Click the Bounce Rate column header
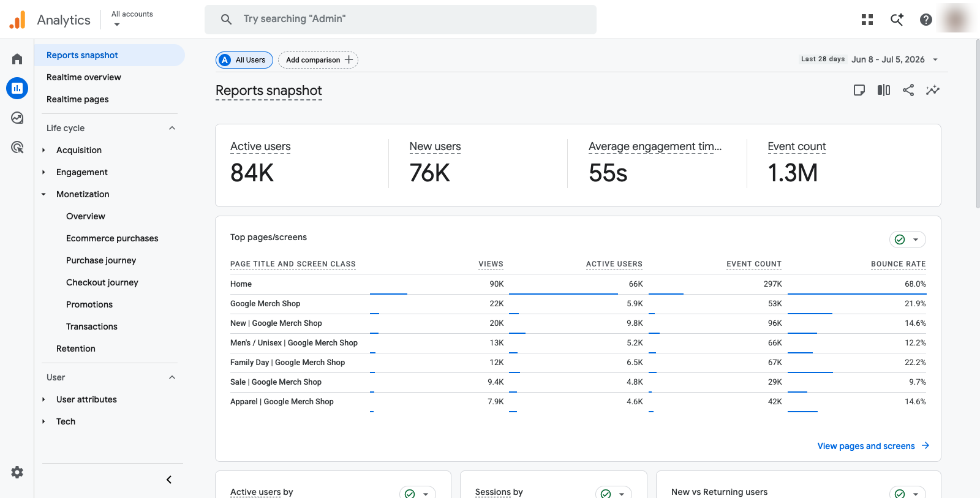Viewport: 980px width, 498px height. point(899,264)
